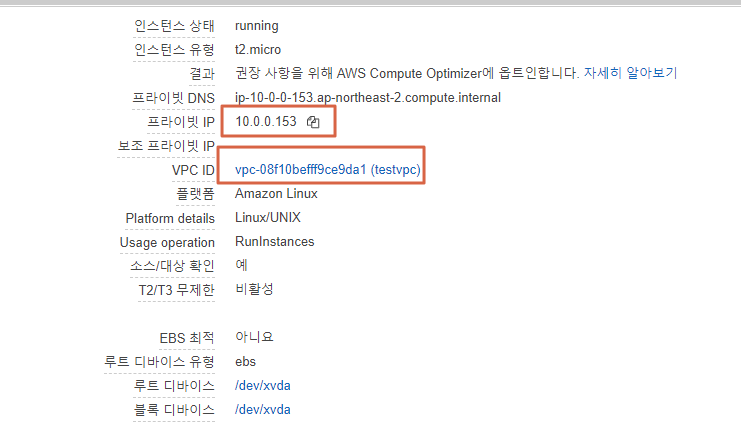This screenshot has width=741, height=429.
Task: Click the 비활성 value
Action: (254, 289)
